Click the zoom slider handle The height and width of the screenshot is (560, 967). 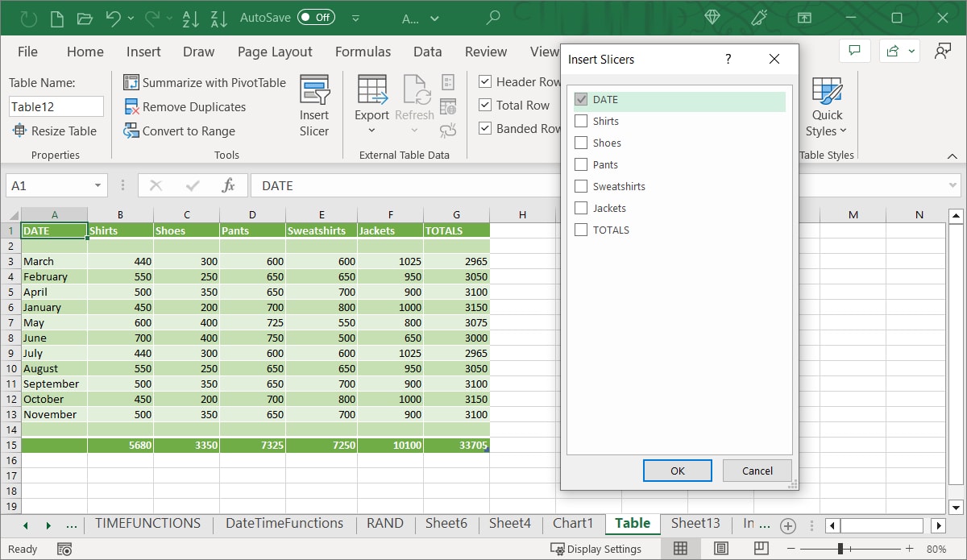tap(840, 549)
